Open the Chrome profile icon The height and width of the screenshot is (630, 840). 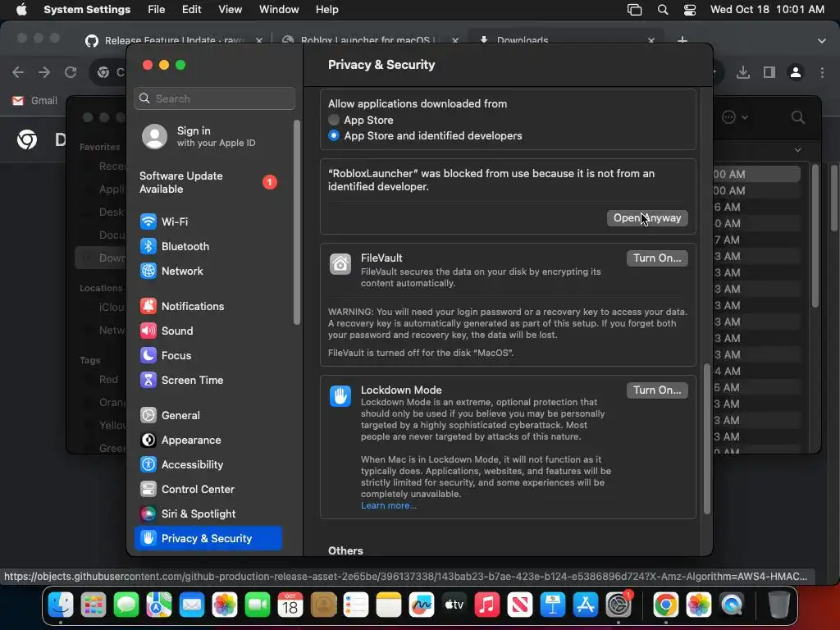coord(796,72)
